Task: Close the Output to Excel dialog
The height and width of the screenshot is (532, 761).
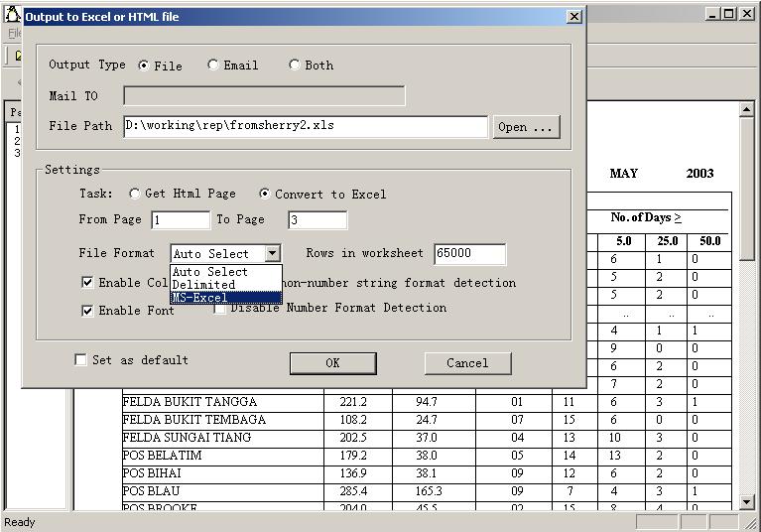Action: click(x=574, y=17)
